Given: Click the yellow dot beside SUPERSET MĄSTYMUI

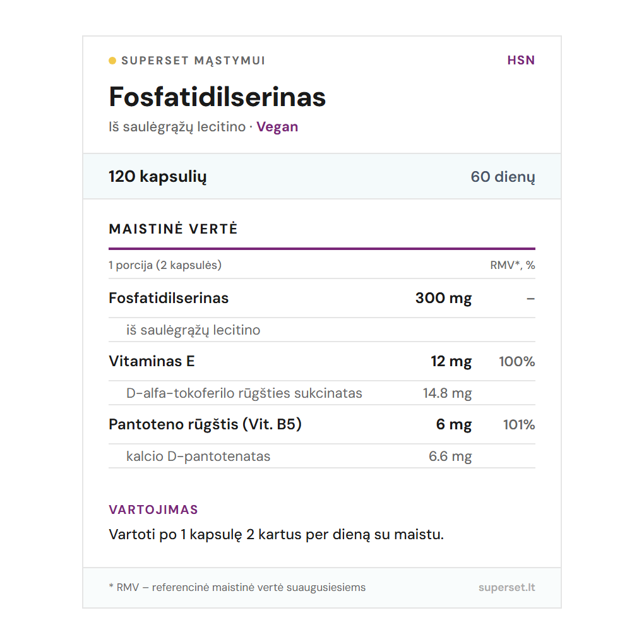Looking at the screenshot, I should click(112, 61).
